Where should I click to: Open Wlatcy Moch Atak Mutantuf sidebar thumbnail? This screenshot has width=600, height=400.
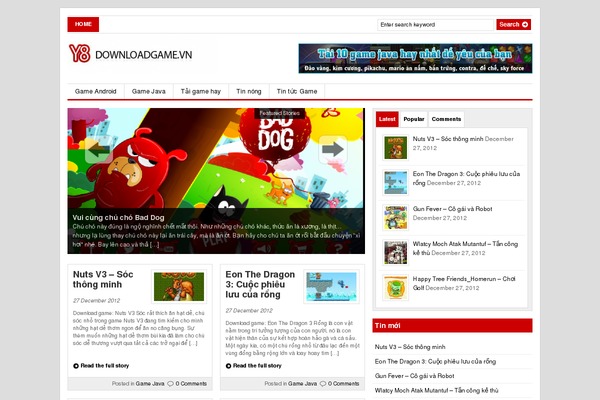click(x=395, y=253)
